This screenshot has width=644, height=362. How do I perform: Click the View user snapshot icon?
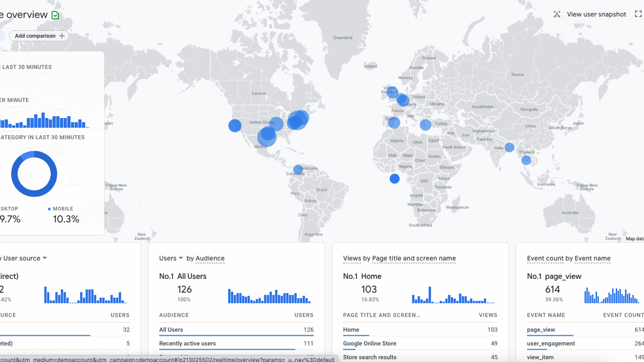(557, 14)
